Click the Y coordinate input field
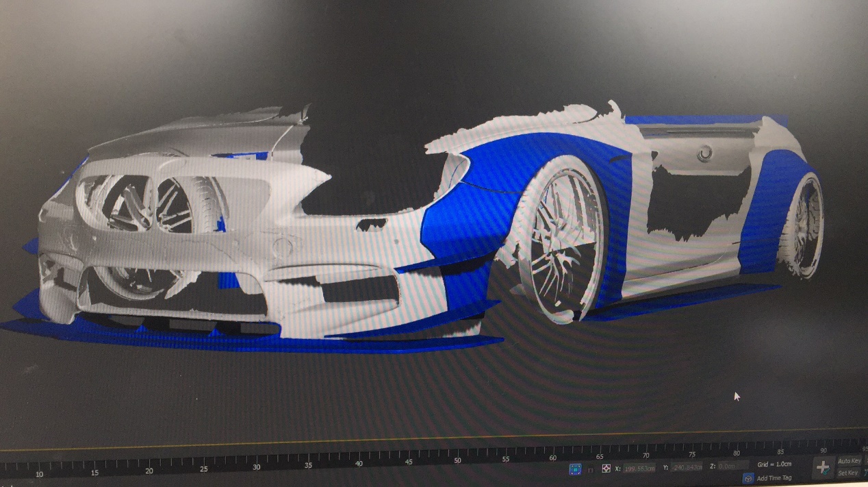This screenshot has width=868, height=487. click(687, 467)
